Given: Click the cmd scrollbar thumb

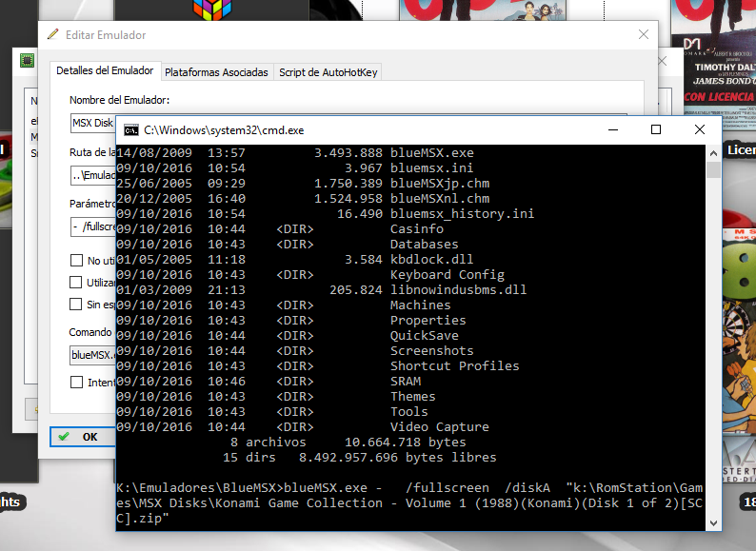Looking at the screenshot, I should (713, 169).
